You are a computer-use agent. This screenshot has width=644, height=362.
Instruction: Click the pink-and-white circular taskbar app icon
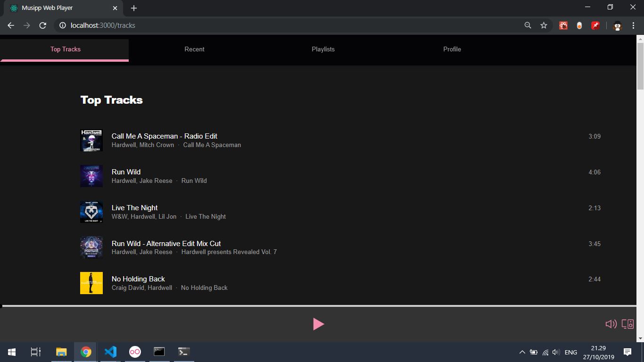coord(135,352)
